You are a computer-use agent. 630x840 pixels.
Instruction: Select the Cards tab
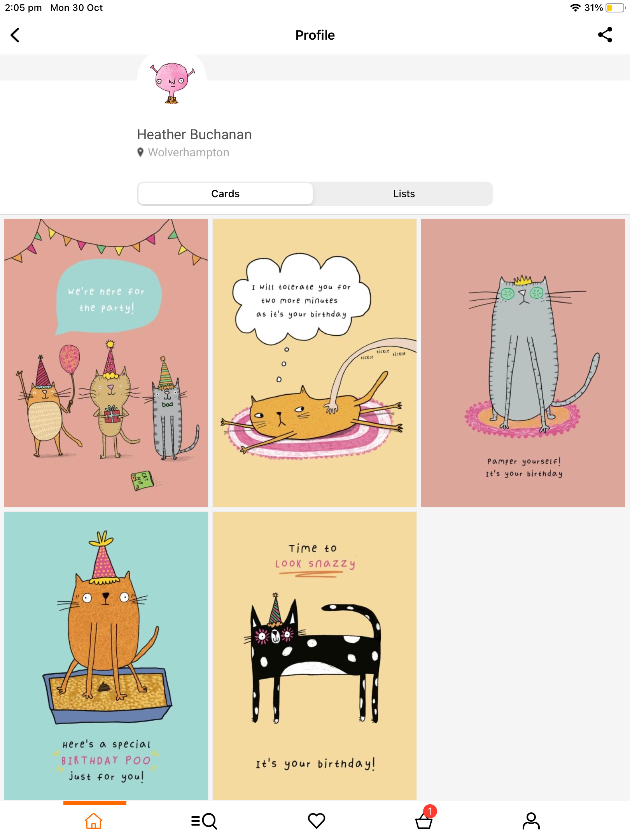tap(226, 194)
